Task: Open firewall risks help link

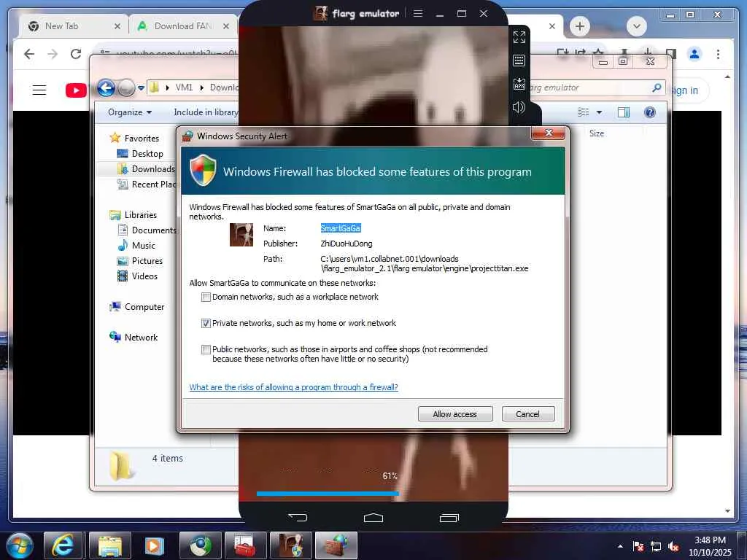Action: 293,388
